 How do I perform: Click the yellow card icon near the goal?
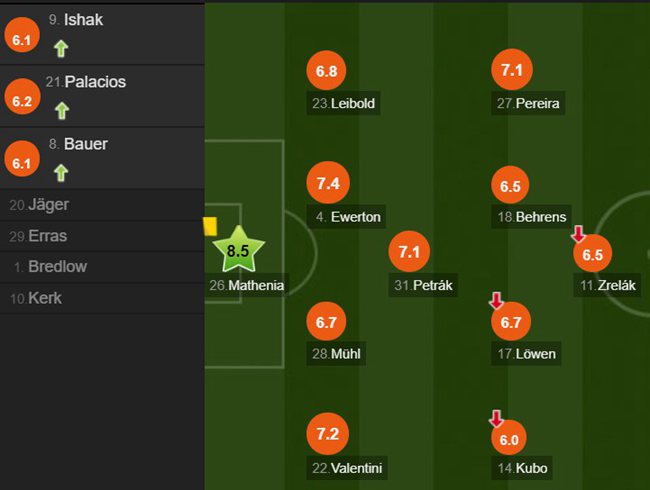click(x=210, y=226)
